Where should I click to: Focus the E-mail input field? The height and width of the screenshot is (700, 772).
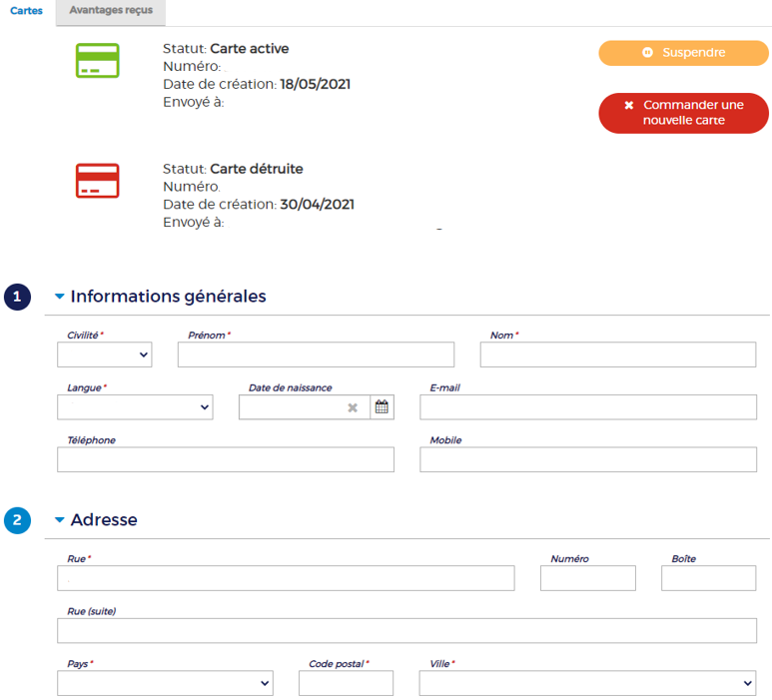pos(587,406)
